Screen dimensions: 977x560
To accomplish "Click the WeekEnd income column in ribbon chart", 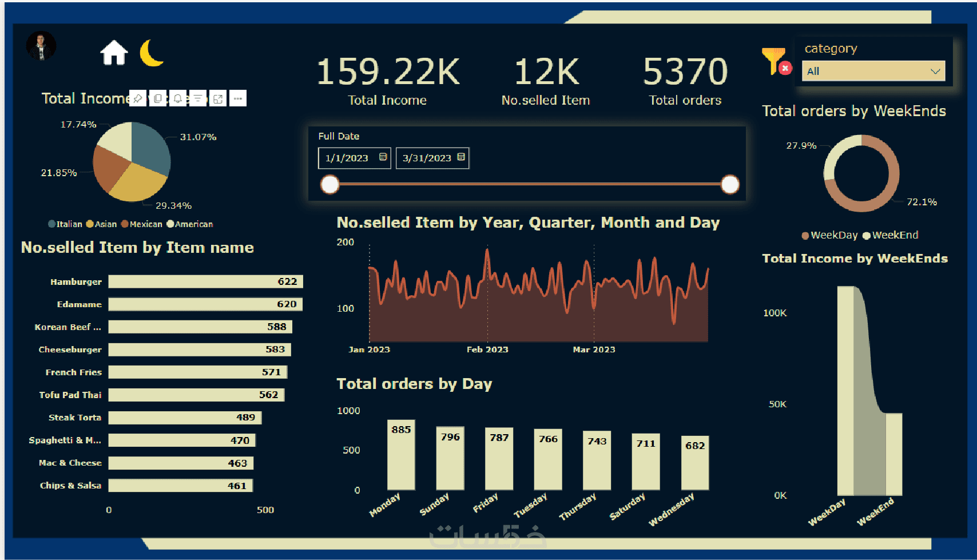I will click(x=894, y=454).
